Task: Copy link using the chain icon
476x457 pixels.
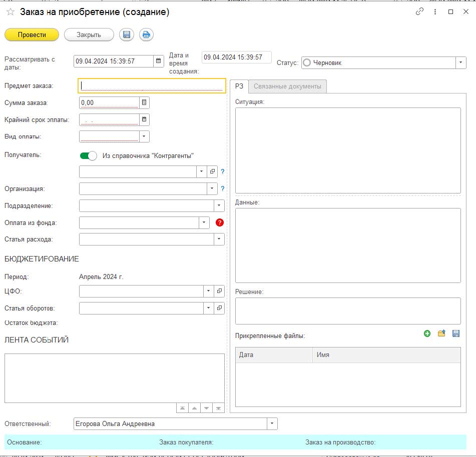Action: point(419,11)
